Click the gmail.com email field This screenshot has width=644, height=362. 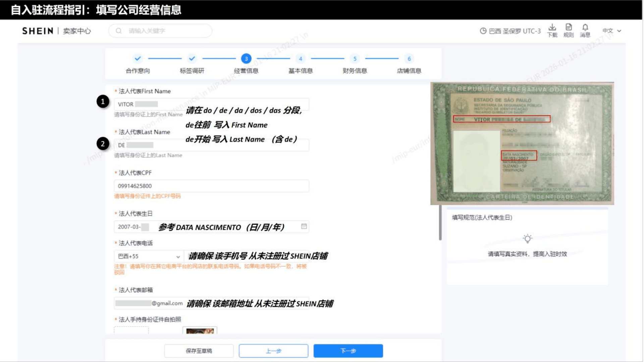coord(211,303)
